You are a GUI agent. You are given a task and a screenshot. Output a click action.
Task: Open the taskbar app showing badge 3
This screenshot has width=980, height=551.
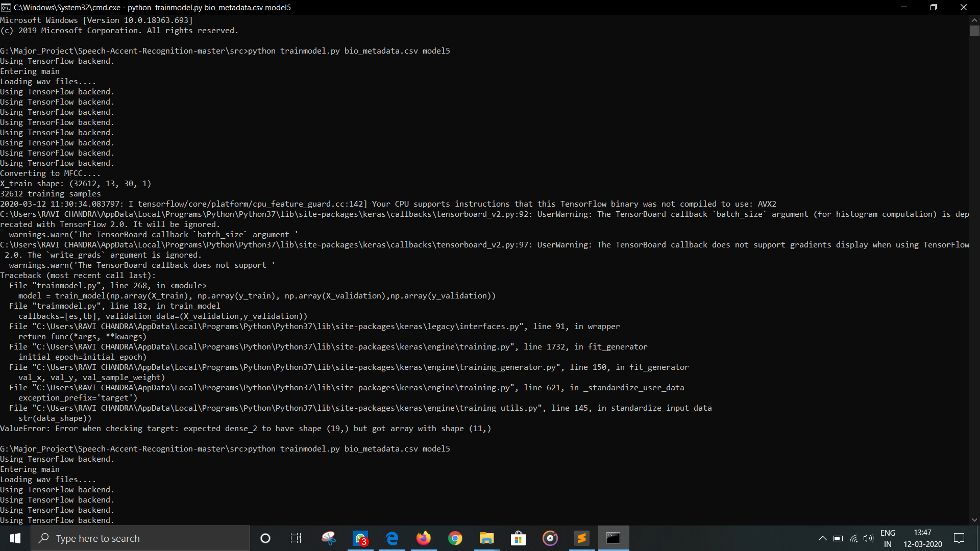pos(360,538)
